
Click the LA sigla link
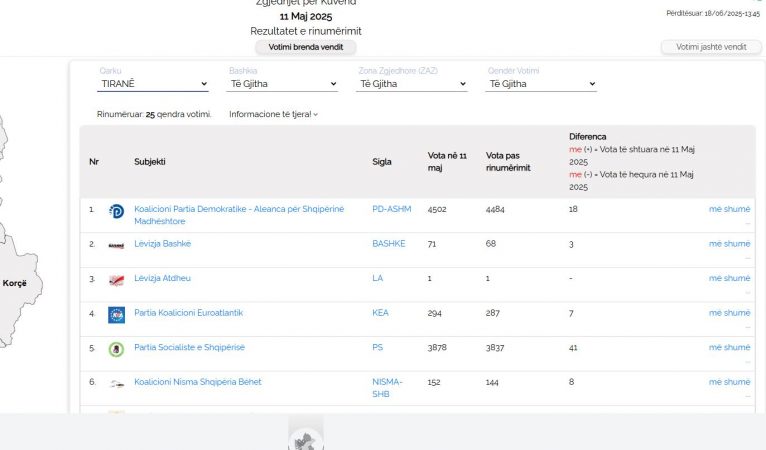point(378,279)
